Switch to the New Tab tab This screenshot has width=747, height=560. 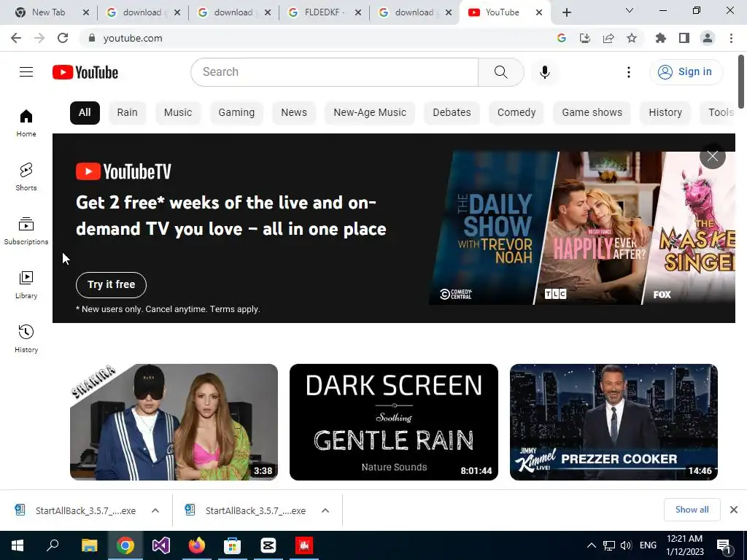(49, 12)
